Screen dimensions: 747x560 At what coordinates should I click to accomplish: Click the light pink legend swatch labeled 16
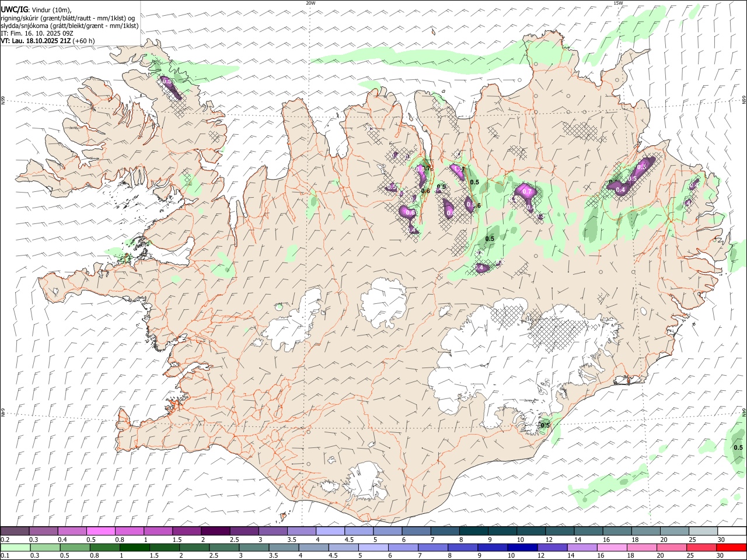[612, 548]
